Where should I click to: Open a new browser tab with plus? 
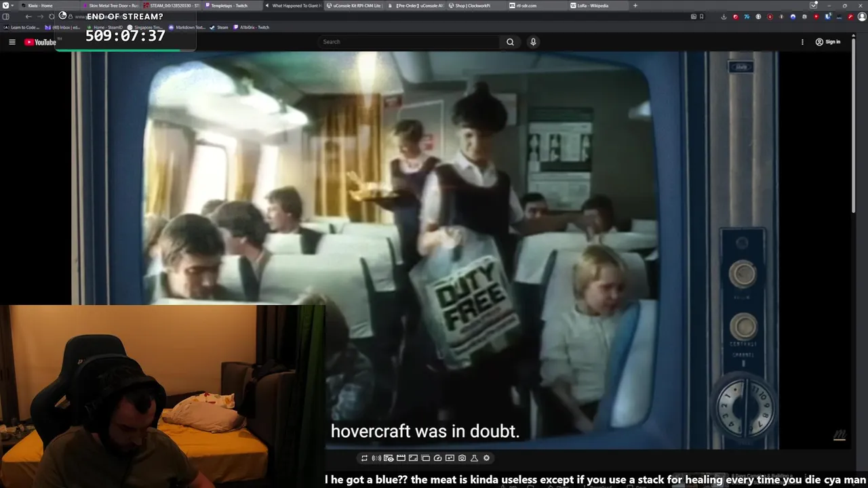click(x=635, y=5)
